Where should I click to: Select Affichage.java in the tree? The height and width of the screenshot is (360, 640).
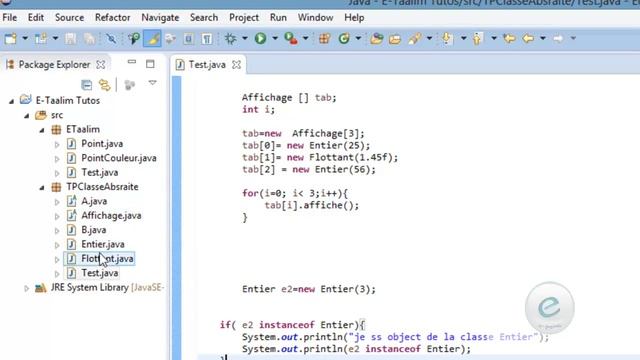[111, 216]
